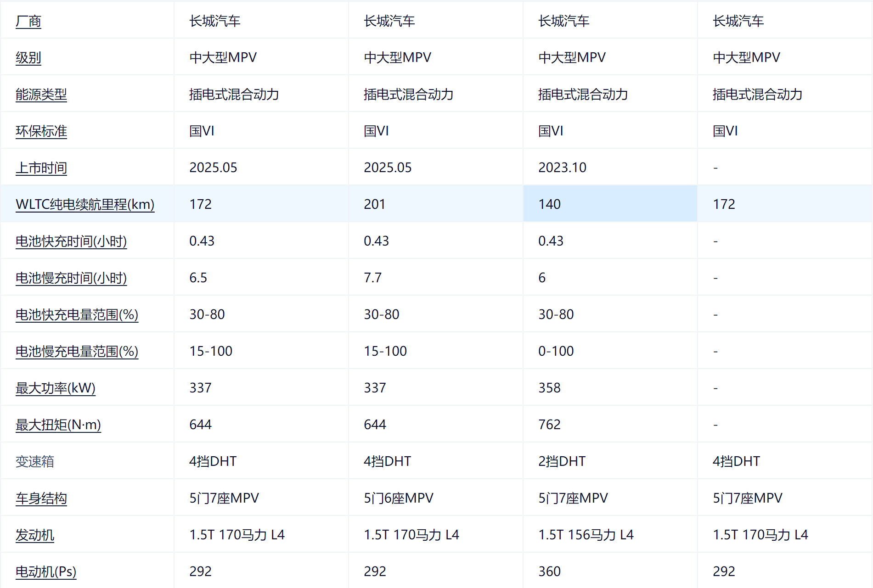Select the 变速箱 row label

coord(35,461)
